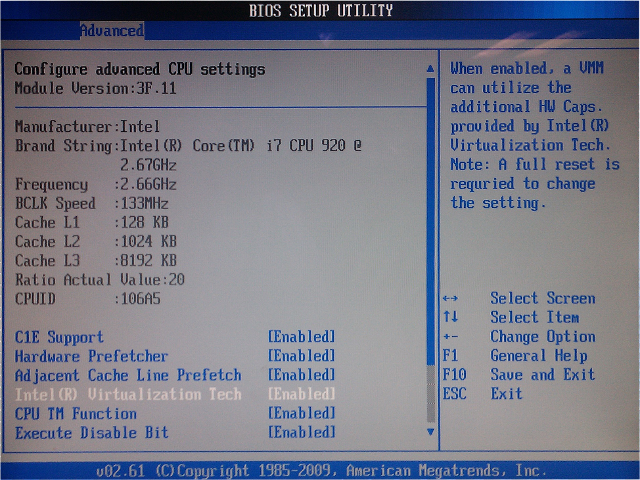Click the 2.67GHz brand string continuation
Viewport: 640px width, 480px height.
tap(148, 165)
